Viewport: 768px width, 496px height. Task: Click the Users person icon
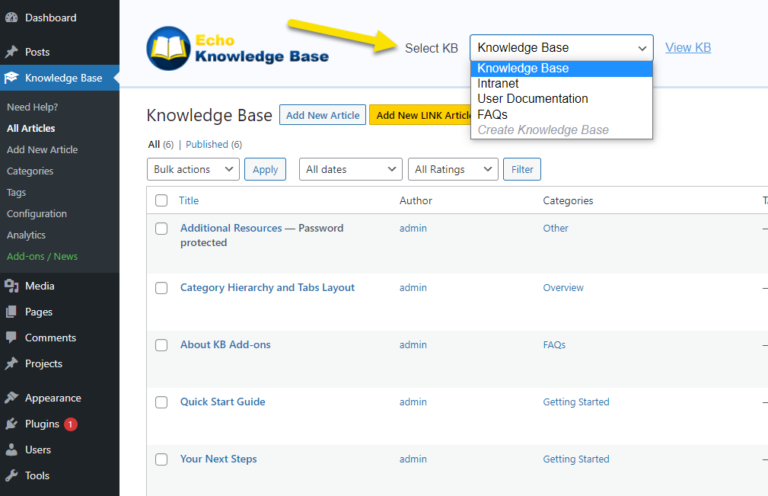tap(11, 450)
